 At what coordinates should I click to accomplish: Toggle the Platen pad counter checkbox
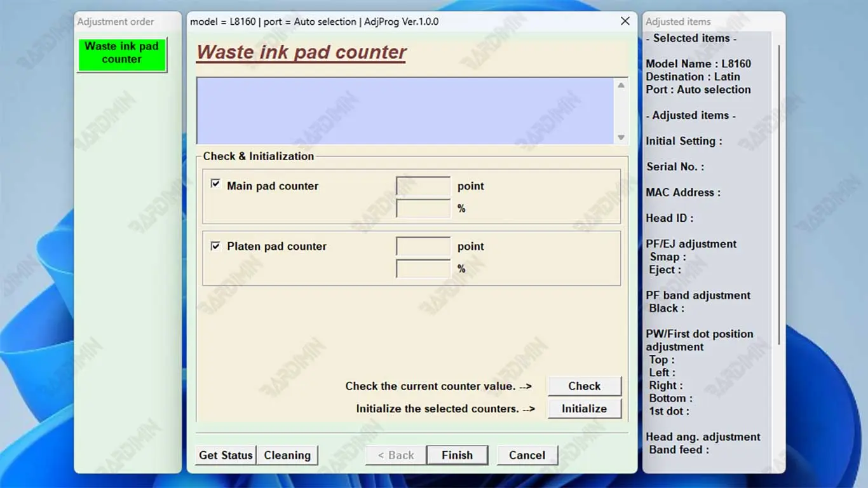point(215,246)
